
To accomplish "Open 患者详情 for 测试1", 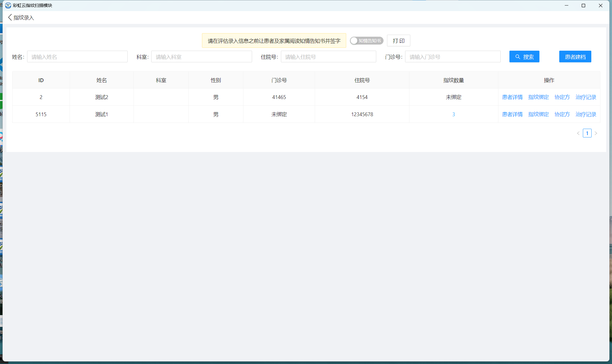I will tap(512, 114).
